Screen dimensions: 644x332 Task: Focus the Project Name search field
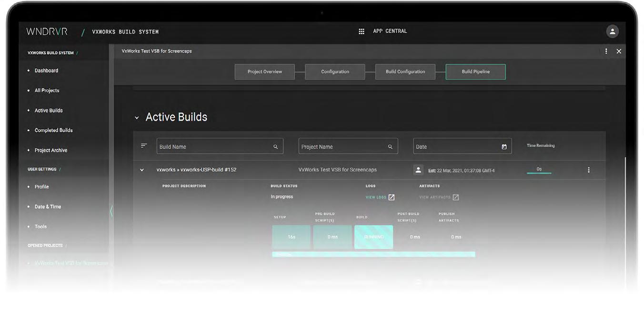[x=348, y=146]
